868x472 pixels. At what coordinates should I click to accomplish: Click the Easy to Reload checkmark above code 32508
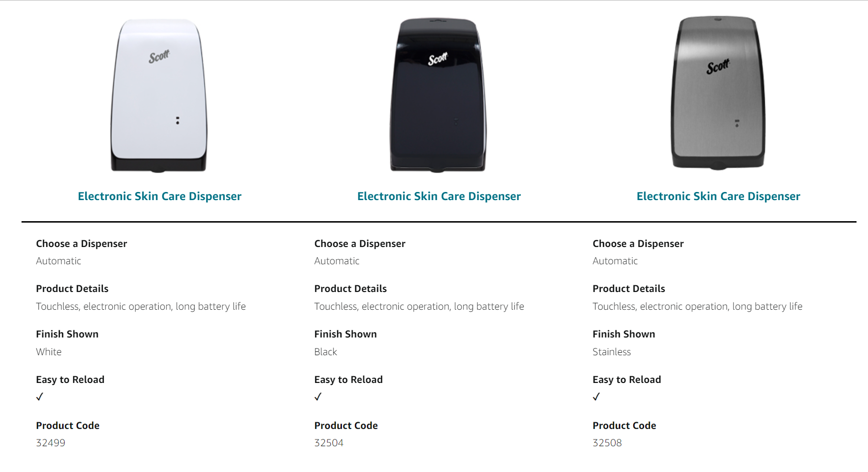pyautogui.click(x=596, y=397)
